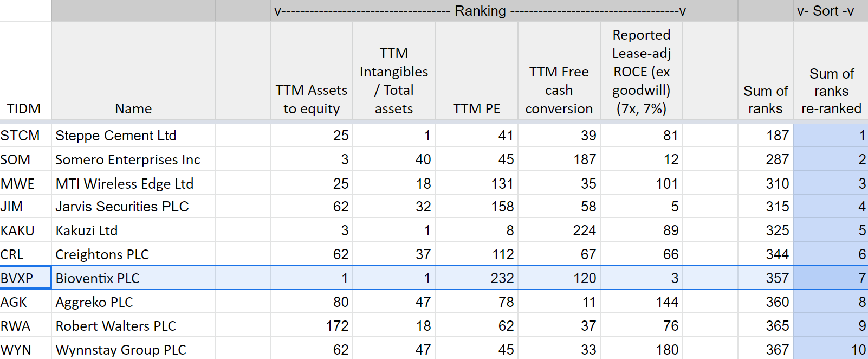Viewport: 868px width, 359px height.
Task: Select the MTI Wireless Edge Ltd cell
Action: (133, 183)
